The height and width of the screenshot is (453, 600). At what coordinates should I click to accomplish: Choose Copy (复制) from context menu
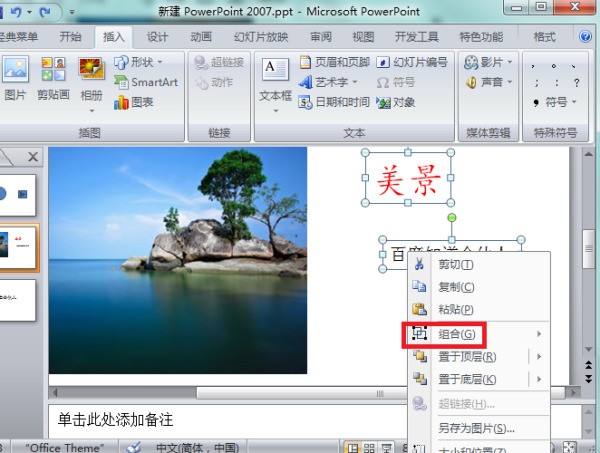pyautogui.click(x=455, y=286)
